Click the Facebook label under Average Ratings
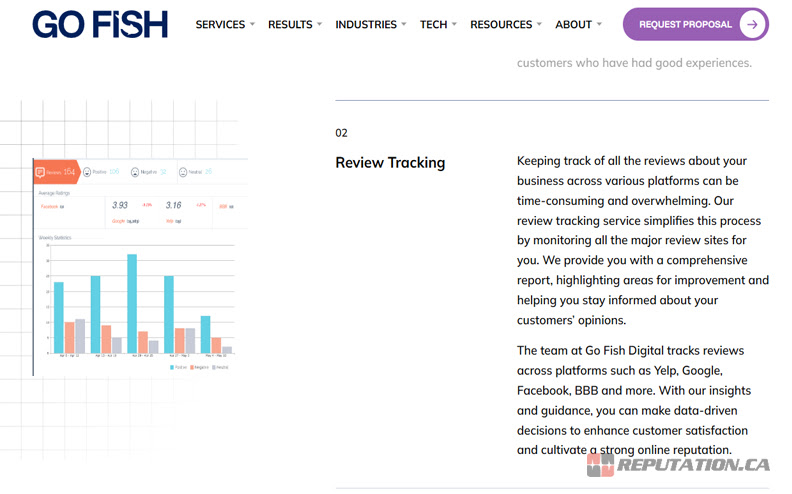The image size is (792, 494). 49,206
